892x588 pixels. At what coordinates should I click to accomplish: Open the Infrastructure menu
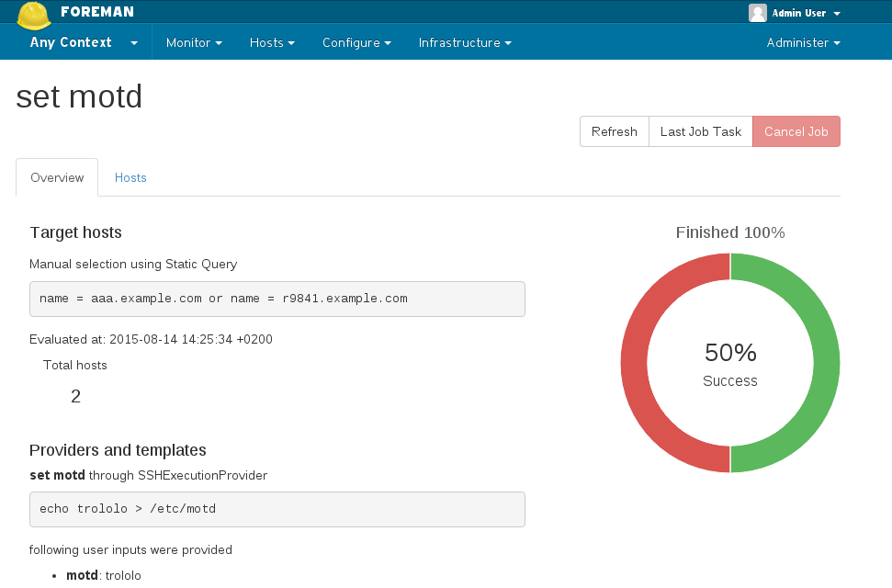pos(465,43)
